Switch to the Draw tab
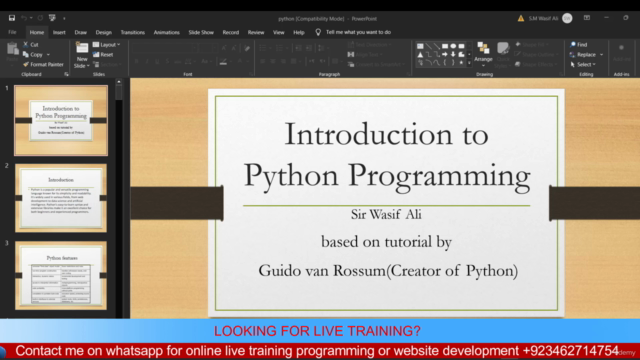Viewport: 640px width, 360px height. tap(80, 32)
